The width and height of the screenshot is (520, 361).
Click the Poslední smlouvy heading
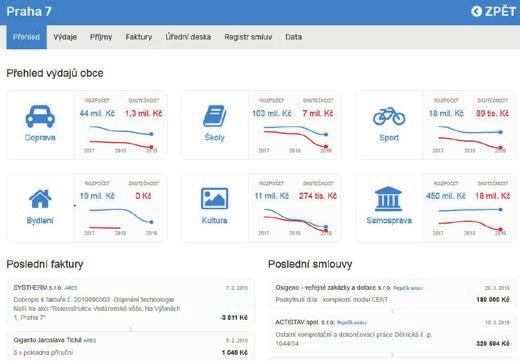310,264
